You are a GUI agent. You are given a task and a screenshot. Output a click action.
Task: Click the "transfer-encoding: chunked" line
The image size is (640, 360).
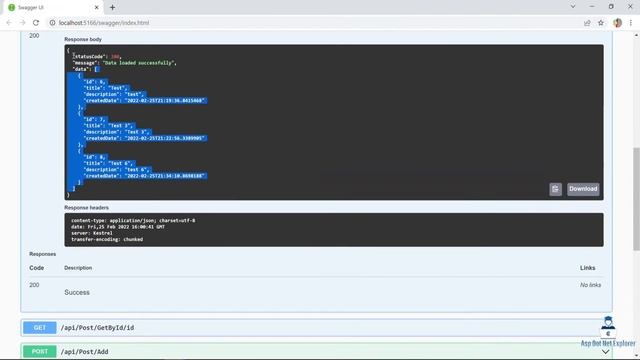(107, 239)
